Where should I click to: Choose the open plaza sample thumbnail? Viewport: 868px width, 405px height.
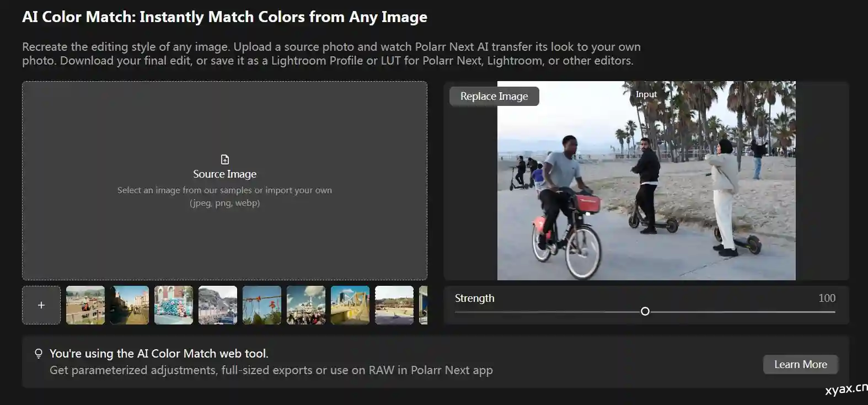tap(394, 305)
